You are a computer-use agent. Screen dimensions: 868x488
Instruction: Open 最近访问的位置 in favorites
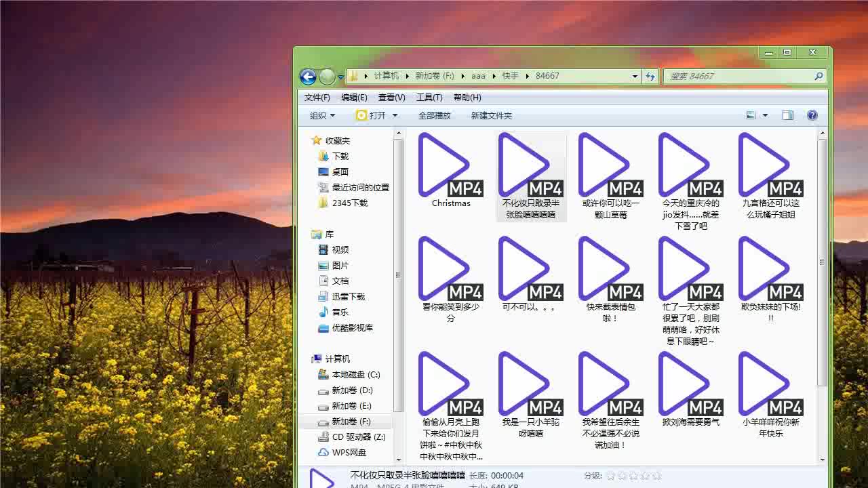click(x=354, y=187)
